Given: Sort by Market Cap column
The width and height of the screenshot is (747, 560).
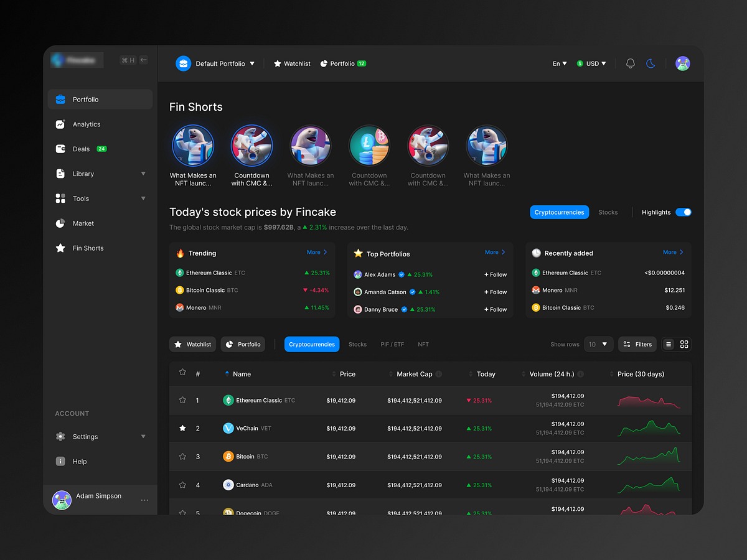Looking at the screenshot, I should [410, 374].
